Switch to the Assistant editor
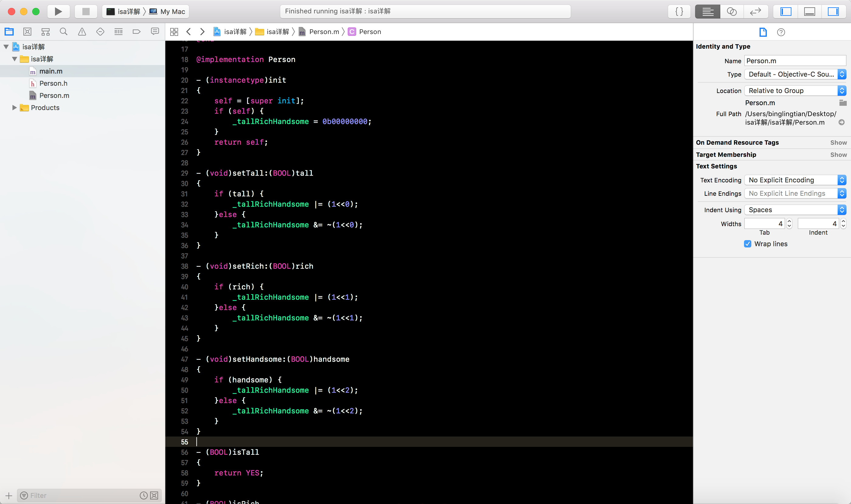The image size is (851, 504). tap(732, 12)
